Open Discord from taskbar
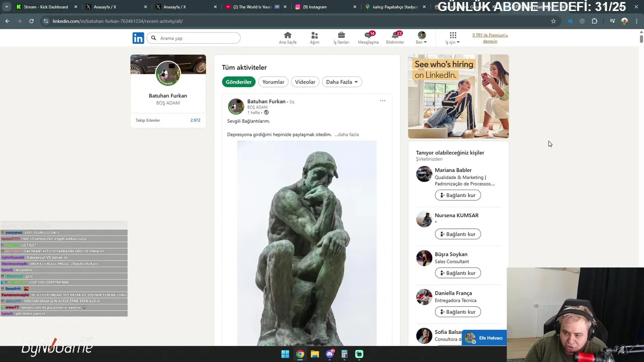 point(330,354)
